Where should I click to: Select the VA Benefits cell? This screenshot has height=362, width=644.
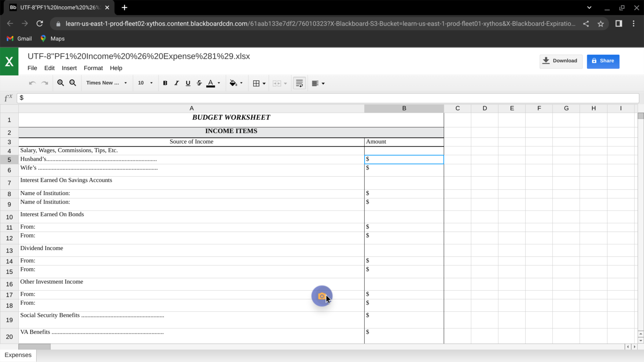tap(192, 336)
